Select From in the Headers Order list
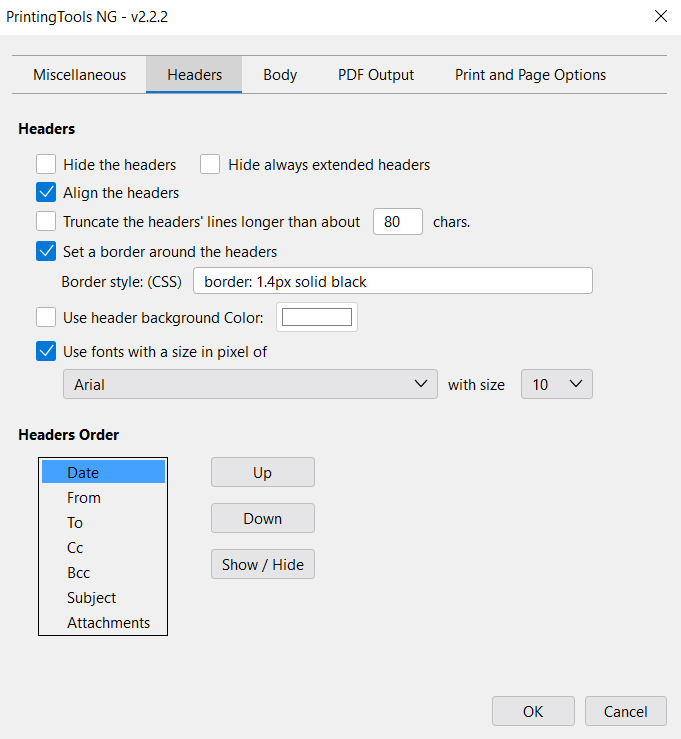This screenshot has width=681, height=739. [103, 498]
